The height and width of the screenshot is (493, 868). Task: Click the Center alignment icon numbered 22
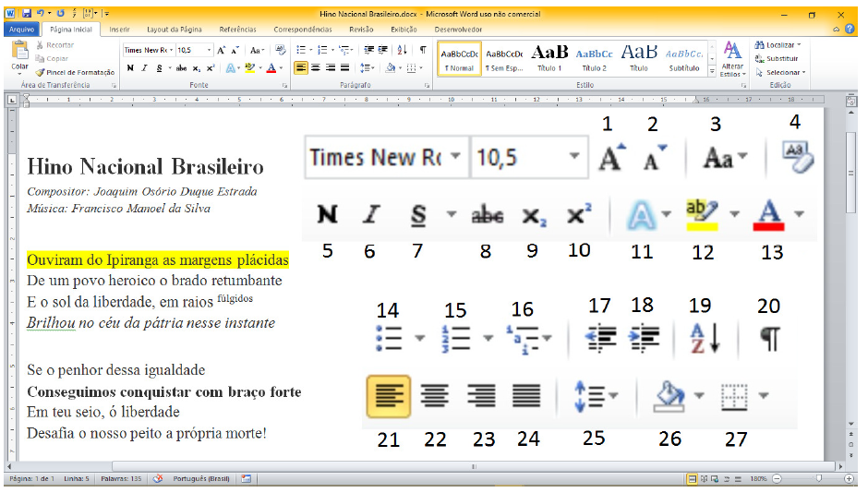(x=434, y=396)
